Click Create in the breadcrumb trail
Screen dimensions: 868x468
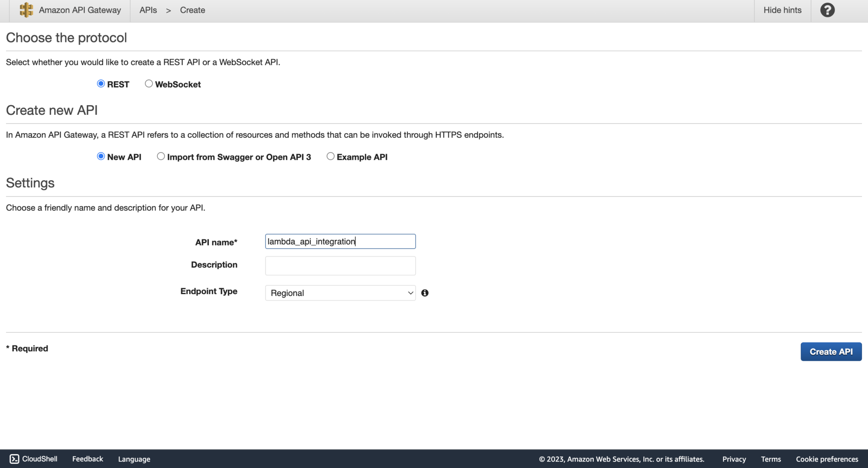pyautogui.click(x=192, y=10)
